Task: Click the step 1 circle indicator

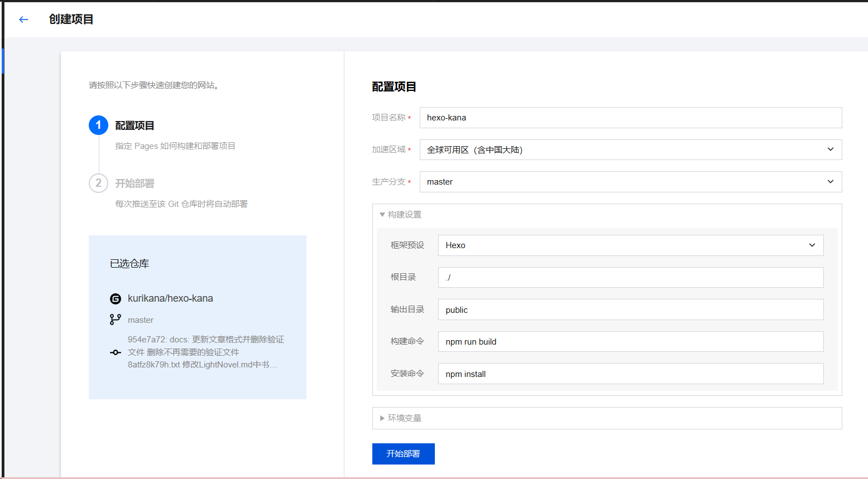Action: (x=98, y=125)
